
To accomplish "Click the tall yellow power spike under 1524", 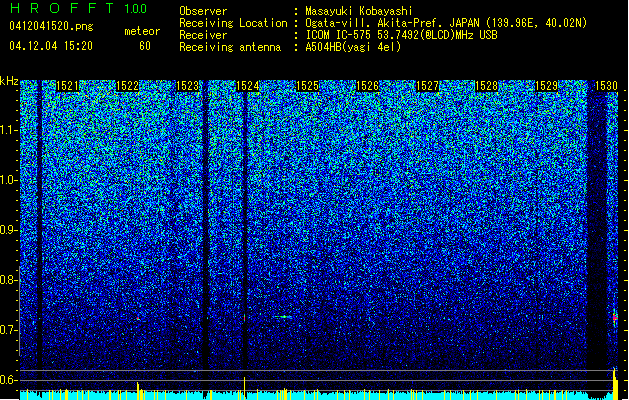I will click(244, 388).
